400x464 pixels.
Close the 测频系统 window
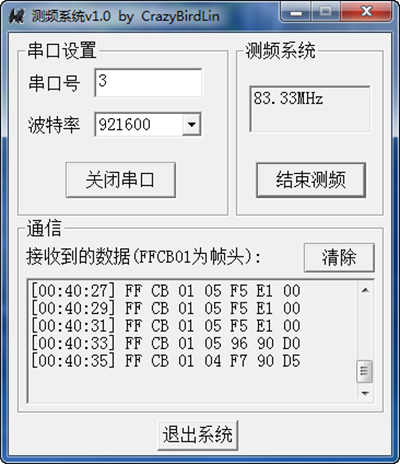[x=366, y=12]
